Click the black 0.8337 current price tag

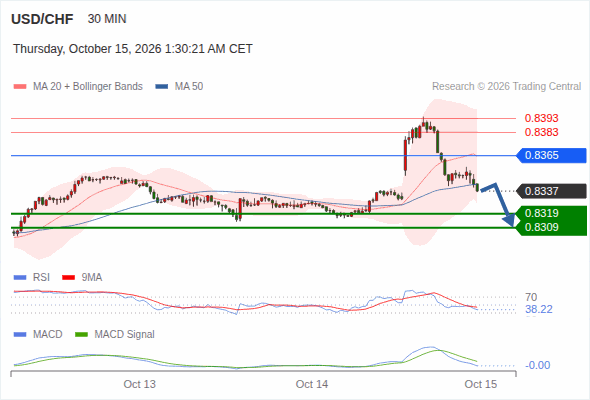point(551,191)
